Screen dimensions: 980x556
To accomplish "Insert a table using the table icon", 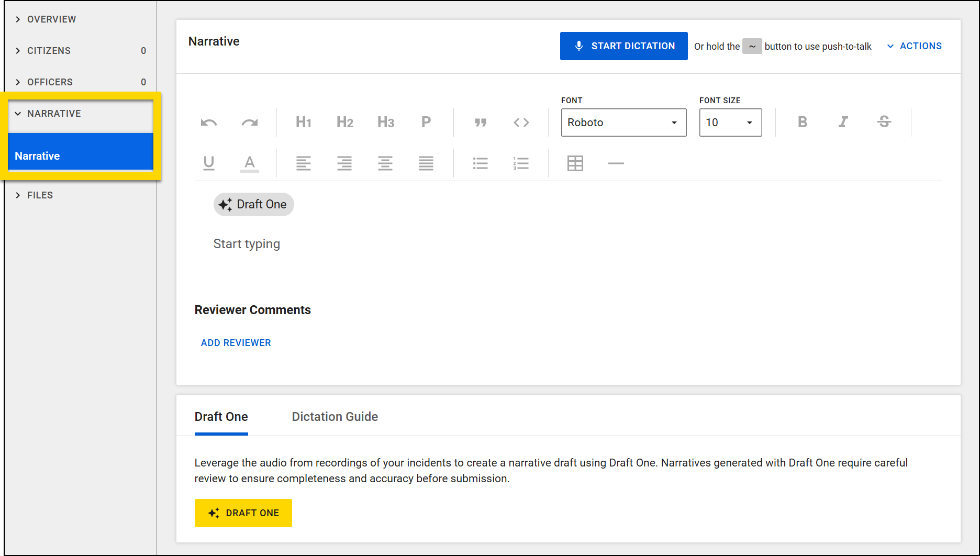I will coord(575,163).
